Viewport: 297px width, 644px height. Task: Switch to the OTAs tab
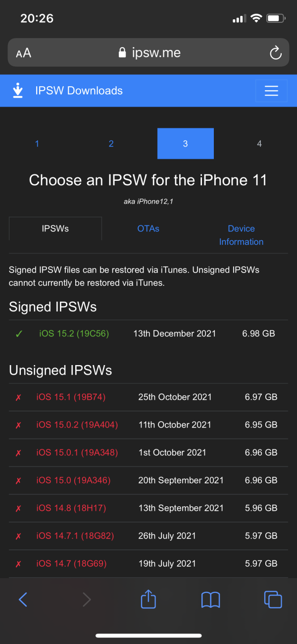coord(148,228)
